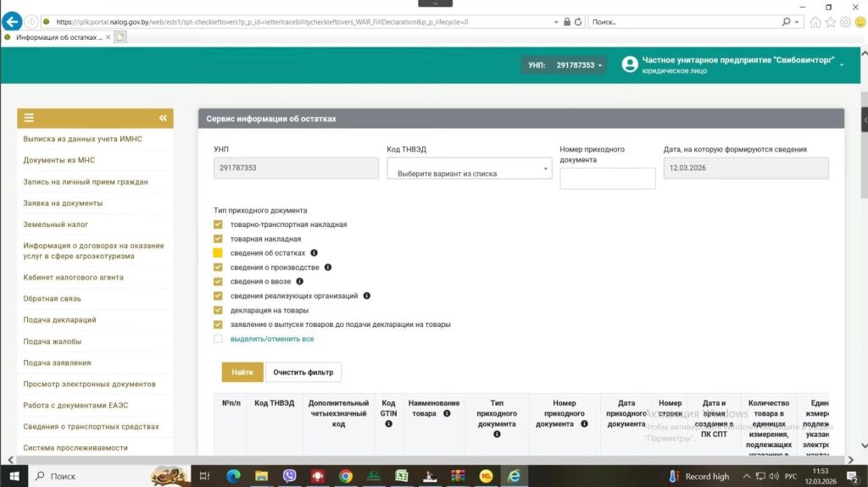868x487 pixels.
Task: Open browser settings gear icon
Action: [x=845, y=22]
